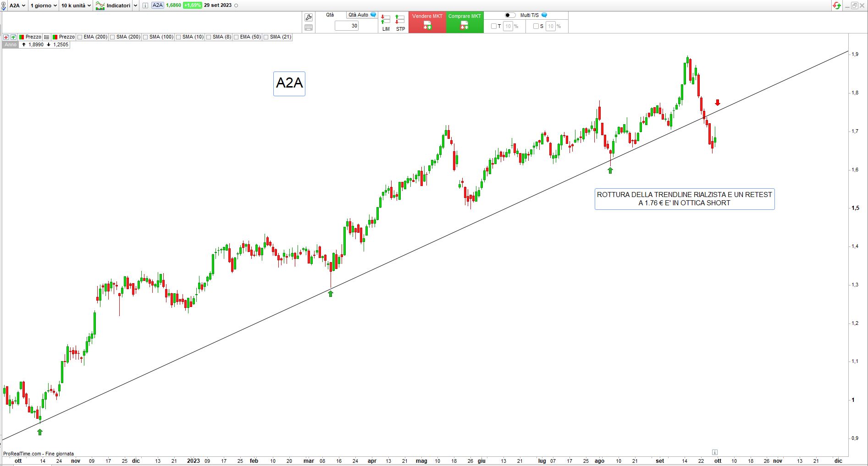The height and width of the screenshot is (466, 868).
Task: Open the A2A symbol dropdown
Action: [17, 5]
